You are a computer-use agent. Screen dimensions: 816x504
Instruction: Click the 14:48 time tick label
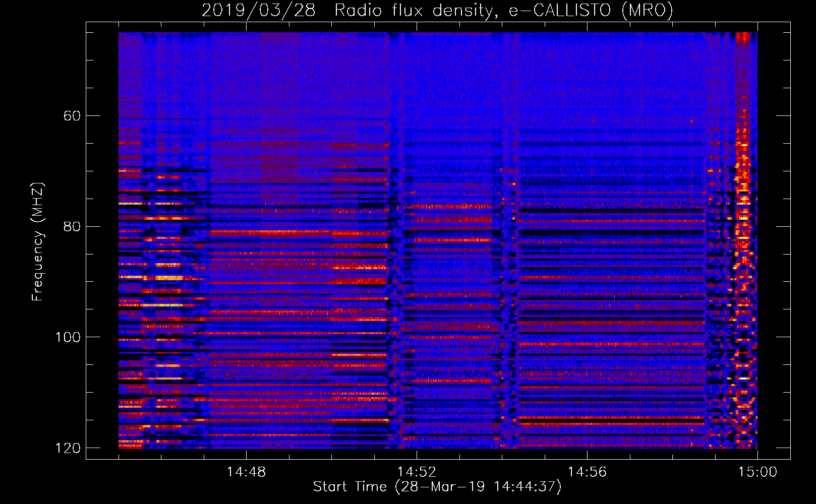tap(246, 472)
